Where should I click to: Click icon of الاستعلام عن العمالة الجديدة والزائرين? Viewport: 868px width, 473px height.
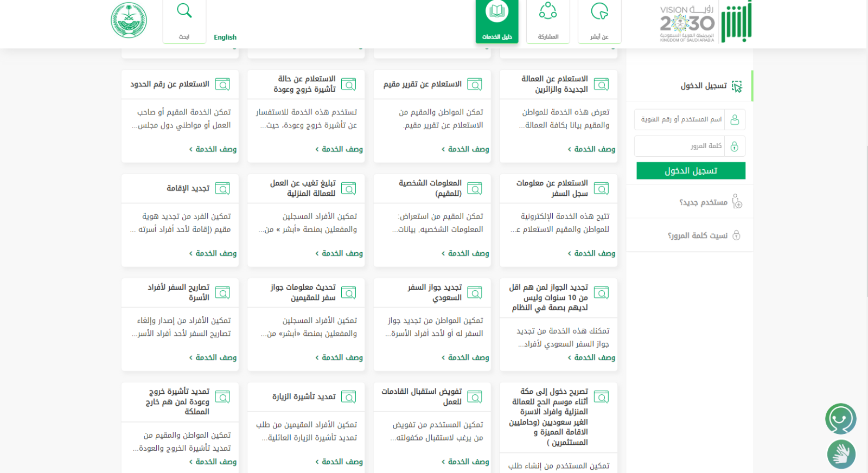tap(601, 84)
